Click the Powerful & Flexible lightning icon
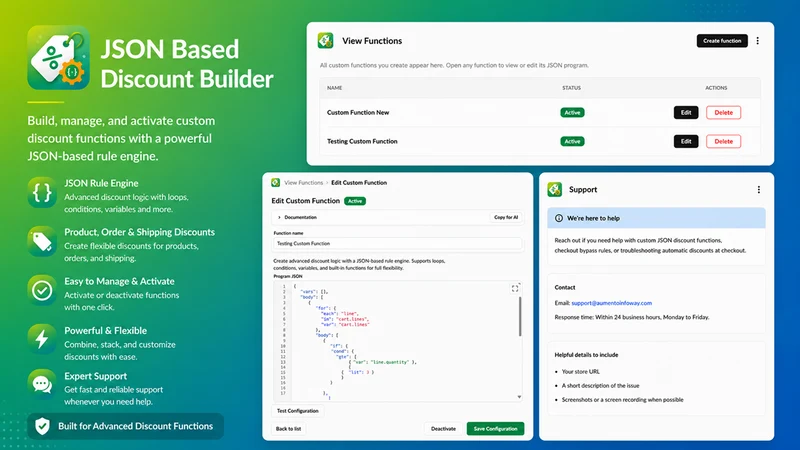This screenshot has height=450, width=800. point(42,339)
